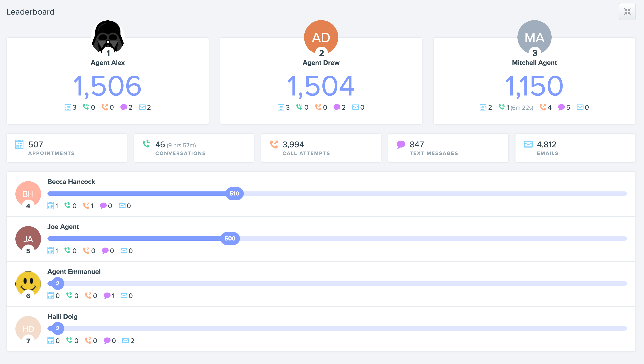The height and width of the screenshot is (364, 644).
Task: Click the text messages bubble icon beside 847
Action: (x=401, y=145)
